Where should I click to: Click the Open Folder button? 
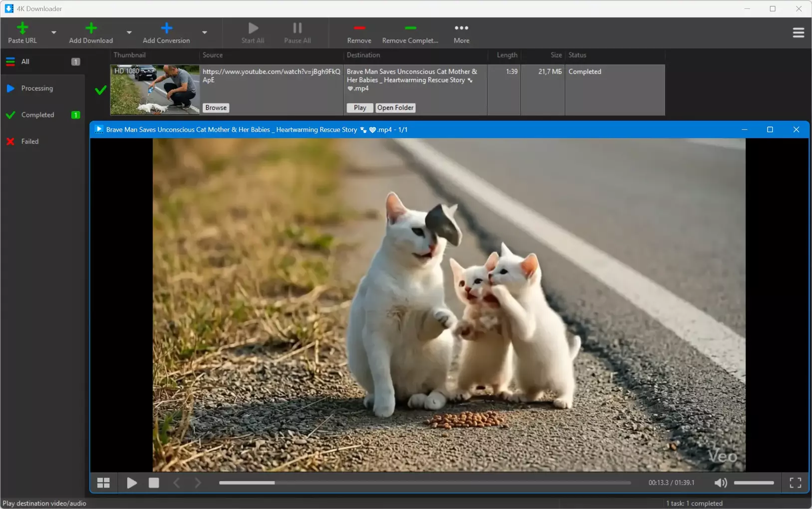coord(395,108)
